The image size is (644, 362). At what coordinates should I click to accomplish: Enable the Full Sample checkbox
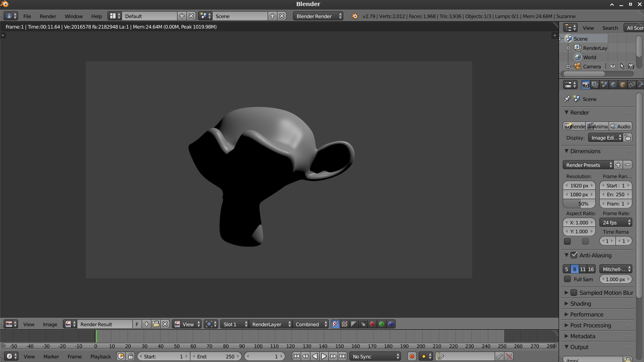(x=567, y=279)
